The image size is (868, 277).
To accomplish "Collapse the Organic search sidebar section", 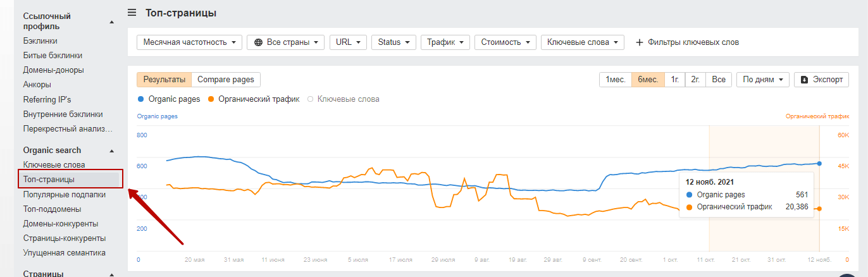I will 112,151.
